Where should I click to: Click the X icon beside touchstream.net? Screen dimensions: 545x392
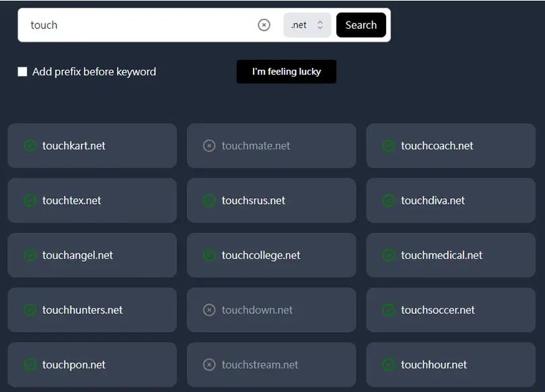(209, 364)
